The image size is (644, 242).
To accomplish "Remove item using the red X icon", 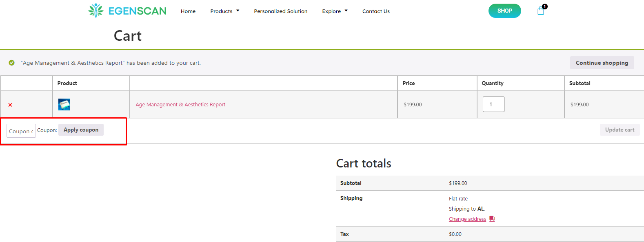I will tap(10, 105).
